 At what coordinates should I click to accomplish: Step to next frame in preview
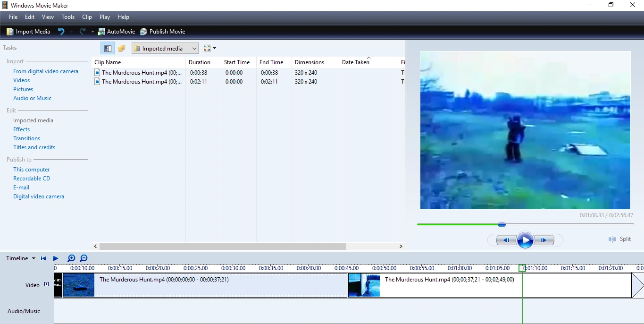544,240
